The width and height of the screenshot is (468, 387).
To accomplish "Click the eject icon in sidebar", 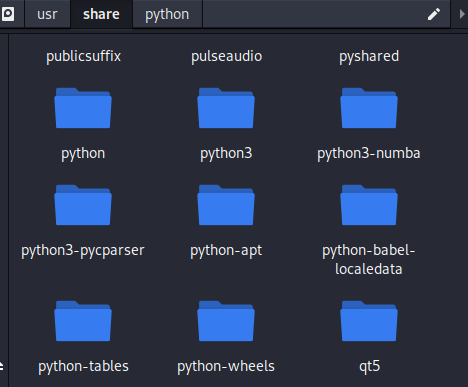I will 1,366.
